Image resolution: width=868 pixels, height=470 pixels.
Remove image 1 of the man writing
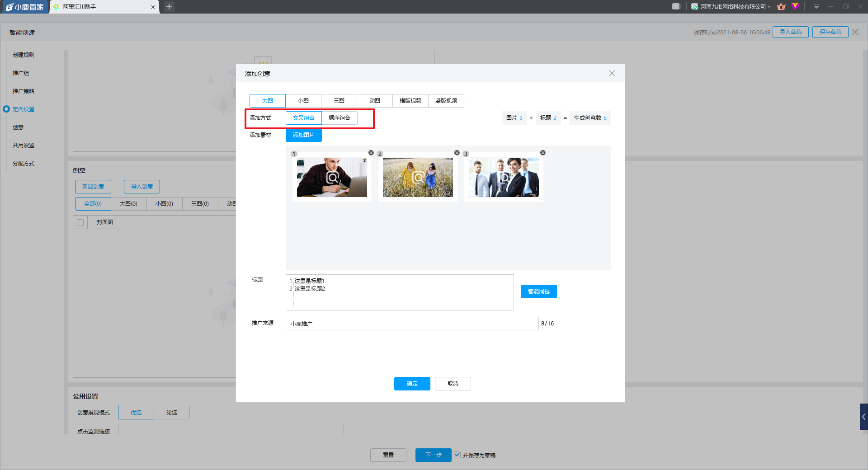(371, 153)
